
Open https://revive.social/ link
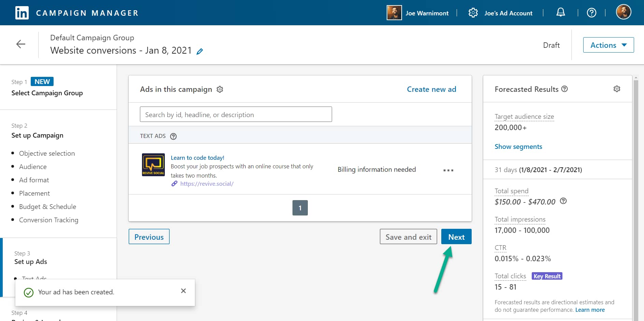click(x=206, y=184)
